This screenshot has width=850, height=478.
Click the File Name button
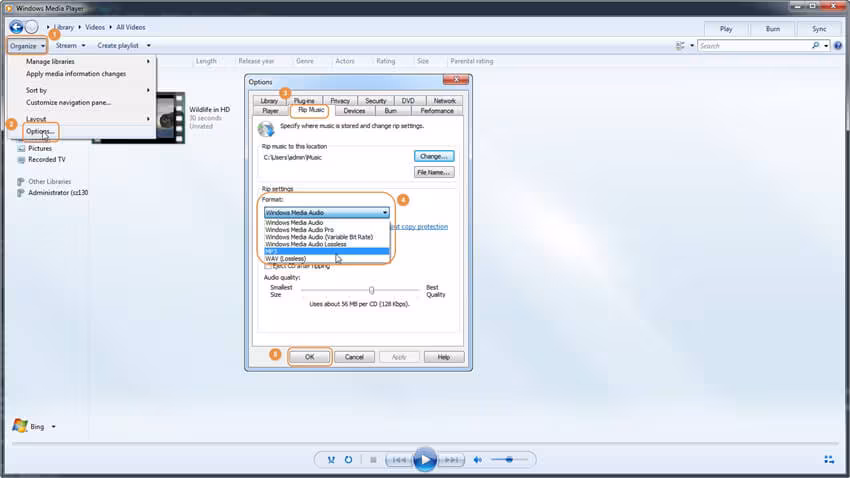click(x=434, y=172)
